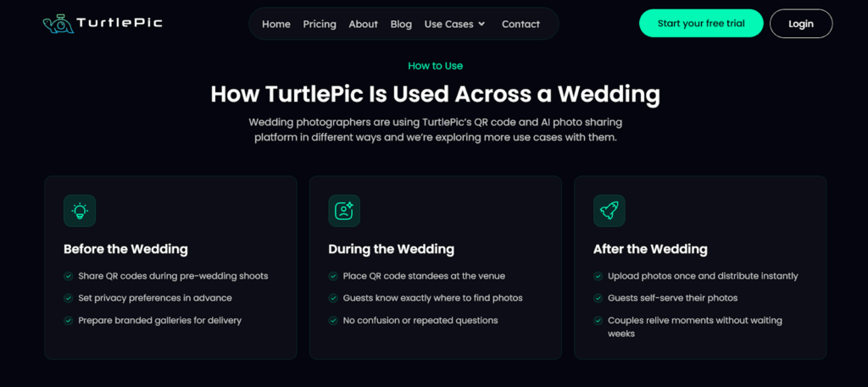
Task: Expand the Use Cases dropdown menu
Action: pos(449,24)
